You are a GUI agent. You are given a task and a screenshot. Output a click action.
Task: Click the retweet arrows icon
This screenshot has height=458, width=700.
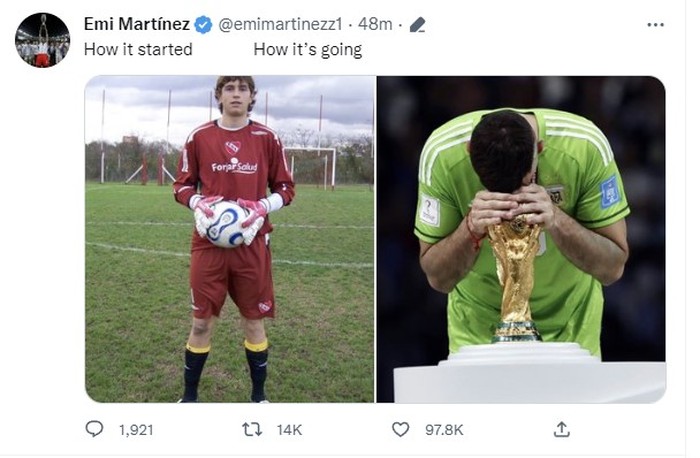pos(252,429)
